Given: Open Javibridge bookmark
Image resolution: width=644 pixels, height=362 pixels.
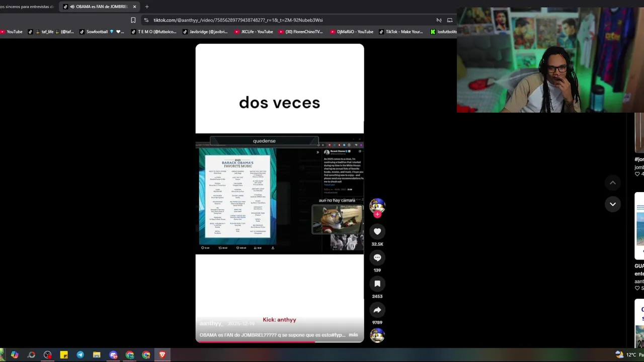Looking at the screenshot, I should 205,32.
